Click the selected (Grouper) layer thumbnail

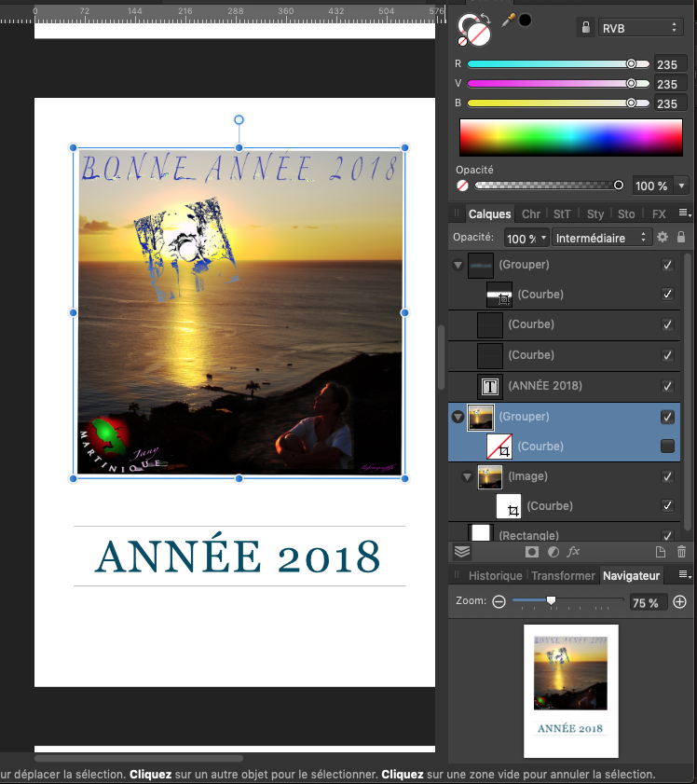(x=481, y=418)
